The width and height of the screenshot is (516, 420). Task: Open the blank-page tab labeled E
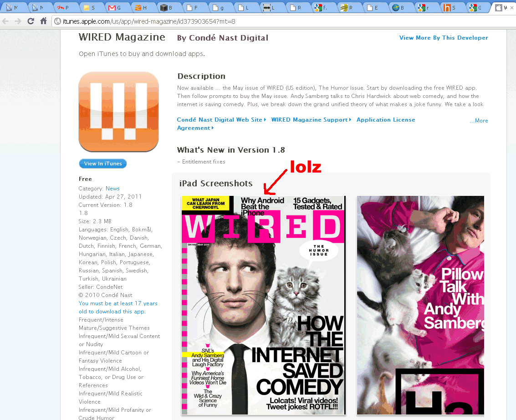(373, 8)
